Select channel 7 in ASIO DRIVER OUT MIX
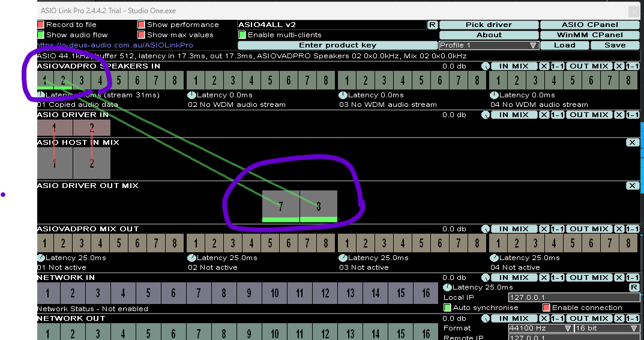Screen dimensions: 644x340 (281, 207)
